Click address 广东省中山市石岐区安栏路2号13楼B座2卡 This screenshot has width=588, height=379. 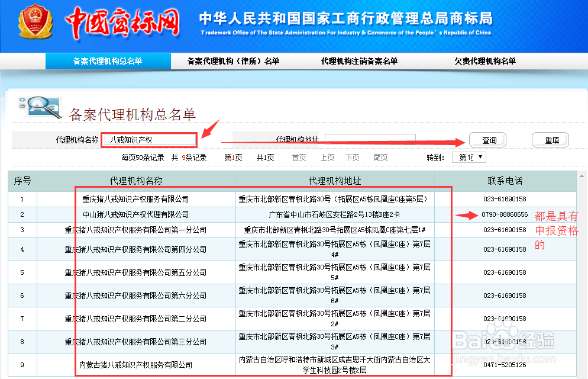pyautogui.click(x=334, y=214)
